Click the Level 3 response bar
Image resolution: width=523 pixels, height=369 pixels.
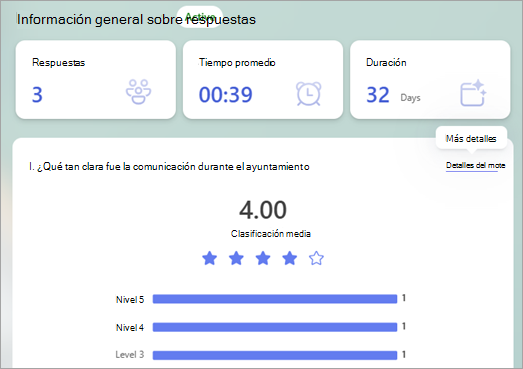click(275, 355)
